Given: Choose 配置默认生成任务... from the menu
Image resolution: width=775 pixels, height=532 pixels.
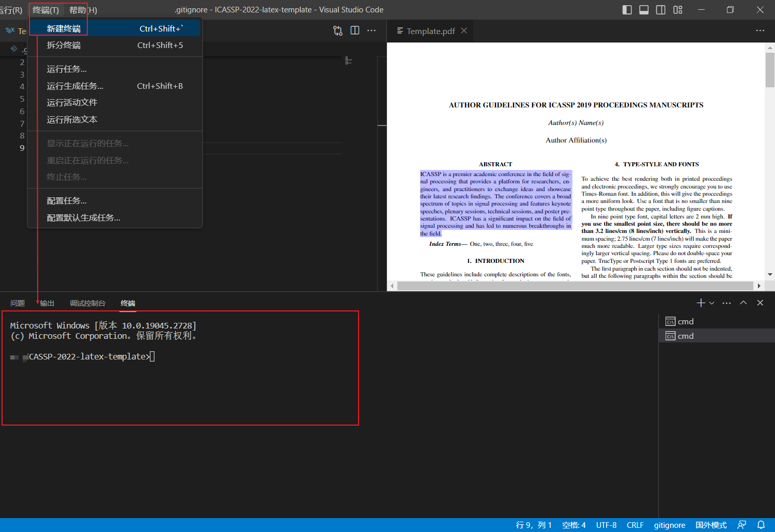Looking at the screenshot, I should [115, 217].
